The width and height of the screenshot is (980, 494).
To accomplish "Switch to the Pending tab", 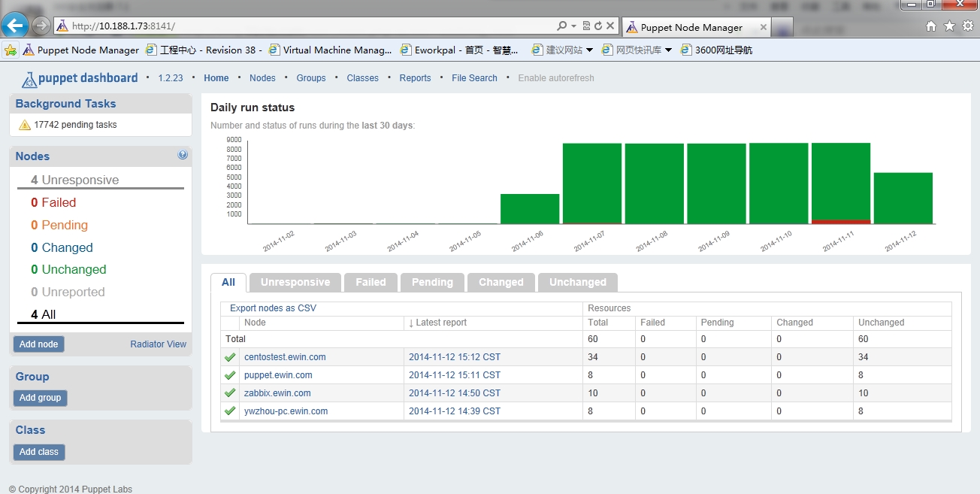I will (x=432, y=283).
